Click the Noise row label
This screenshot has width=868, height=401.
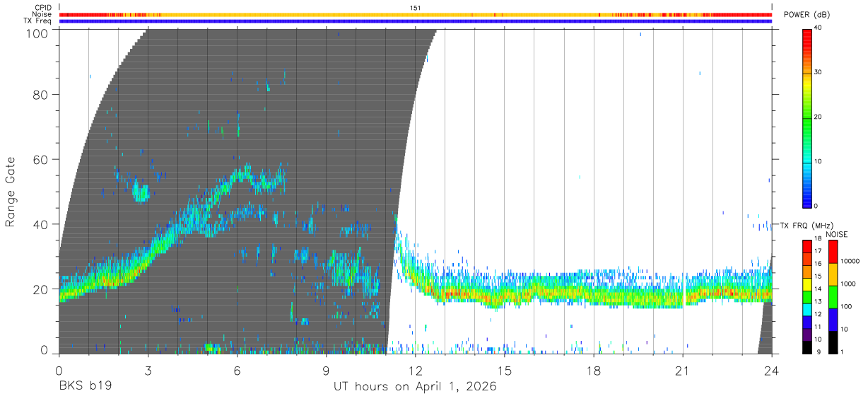click(42, 14)
